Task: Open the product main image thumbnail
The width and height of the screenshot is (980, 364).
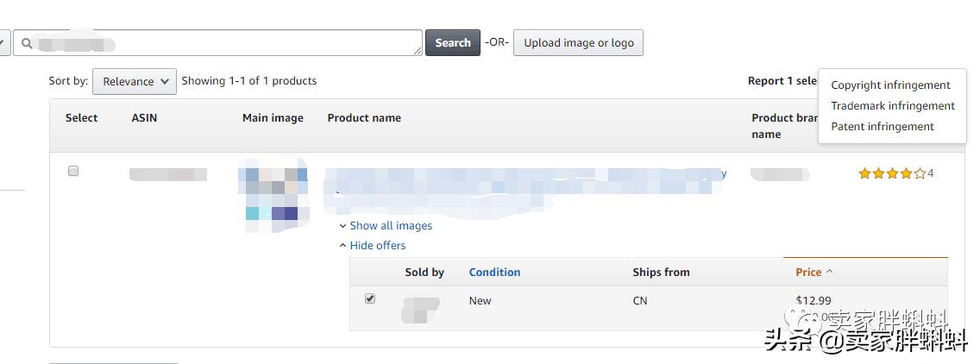Action: pos(272,197)
